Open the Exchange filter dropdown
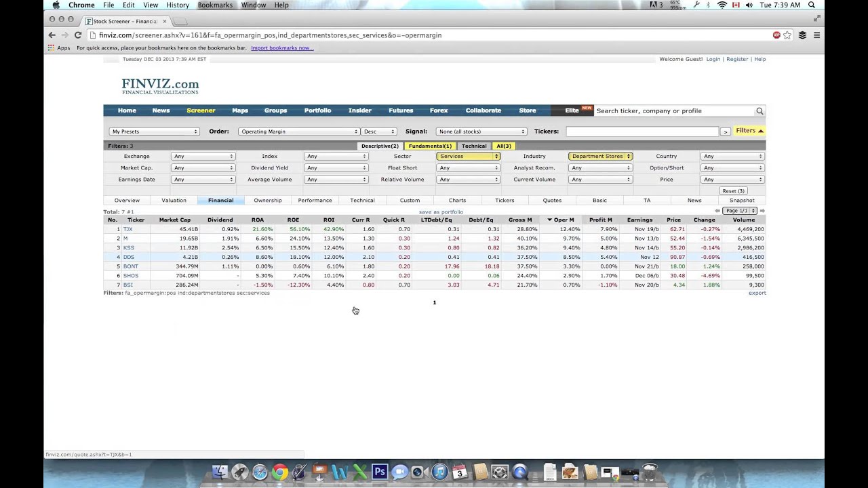Viewport: 868px width, 488px height. [x=203, y=157]
